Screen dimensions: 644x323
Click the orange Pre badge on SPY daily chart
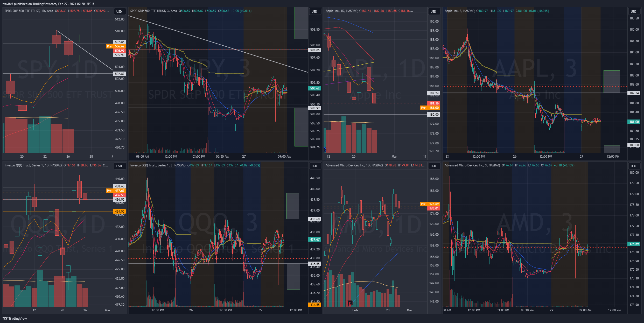[x=109, y=46]
